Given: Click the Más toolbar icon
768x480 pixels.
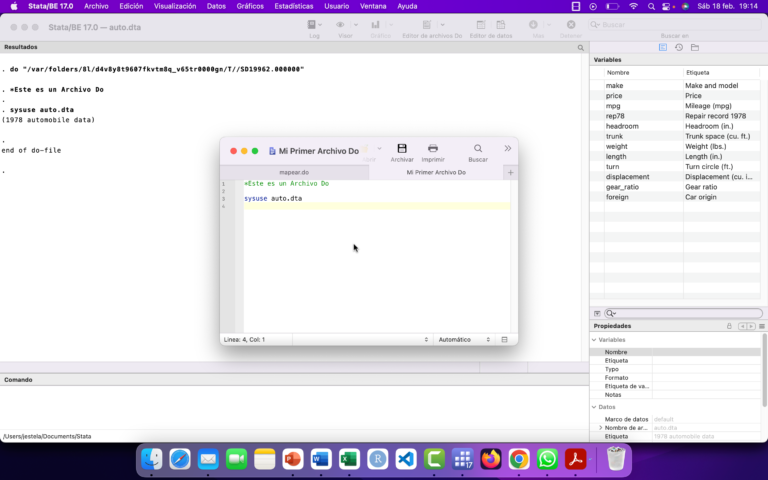Looking at the screenshot, I should pos(533,24).
